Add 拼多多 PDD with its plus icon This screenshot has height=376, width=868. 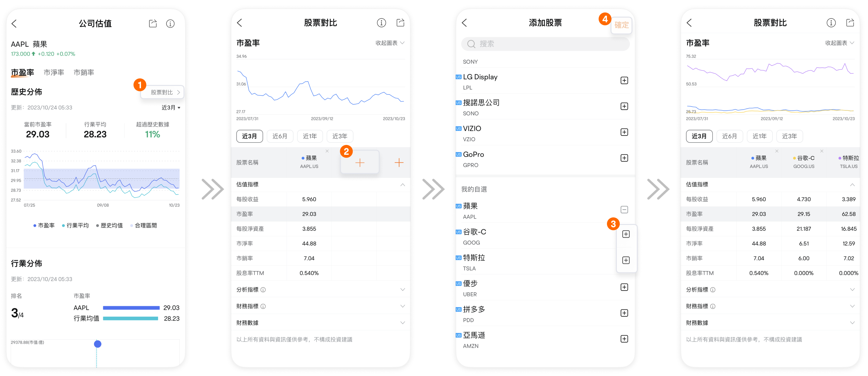coord(624,313)
